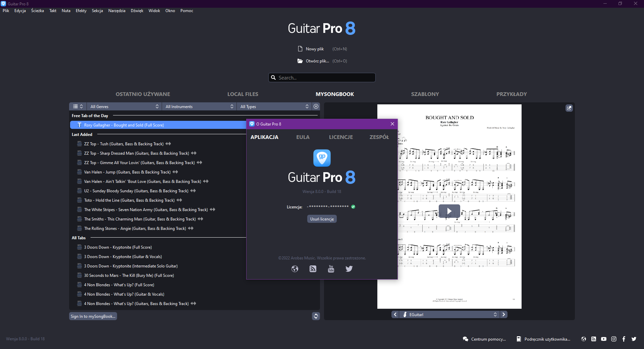Open Centrum pomocy link
Screen dimensions: 644x349
coord(488,339)
